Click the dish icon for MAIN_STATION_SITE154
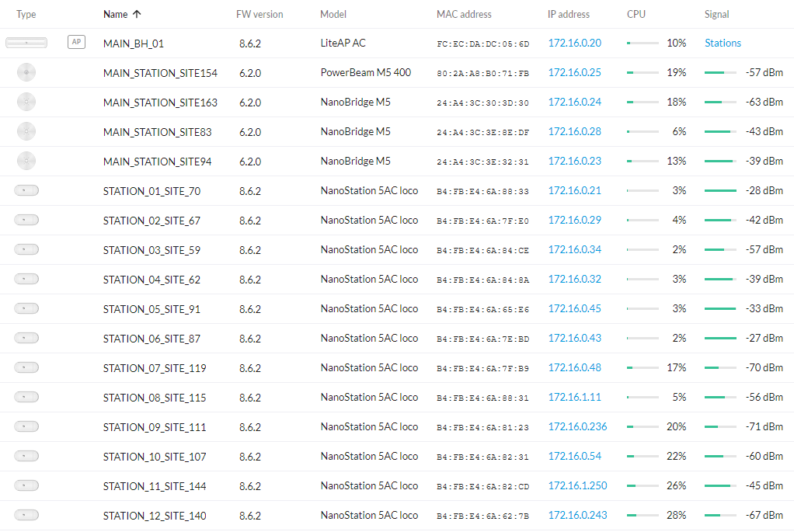This screenshot has height=532, width=794. 26,72
